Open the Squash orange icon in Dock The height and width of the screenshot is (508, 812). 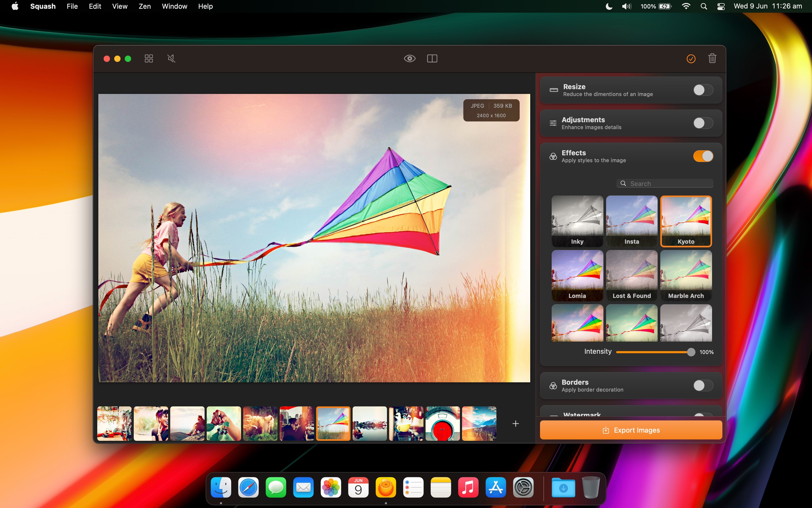coord(386,487)
